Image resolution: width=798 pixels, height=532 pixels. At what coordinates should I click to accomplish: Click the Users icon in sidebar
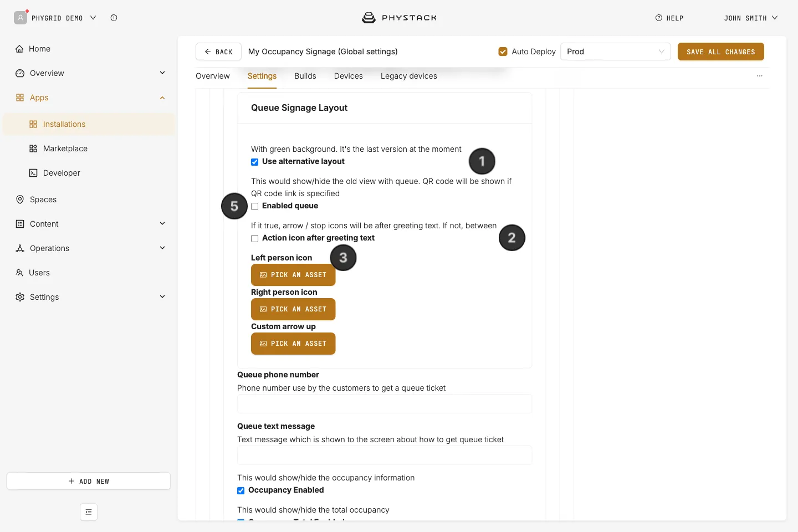click(x=19, y=273)
